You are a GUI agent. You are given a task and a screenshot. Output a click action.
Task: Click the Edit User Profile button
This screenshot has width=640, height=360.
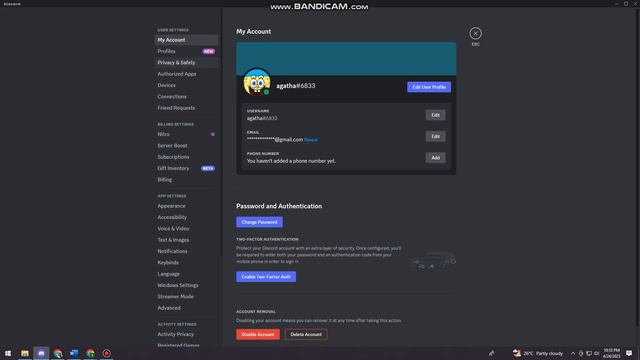[x=429, y=87]
